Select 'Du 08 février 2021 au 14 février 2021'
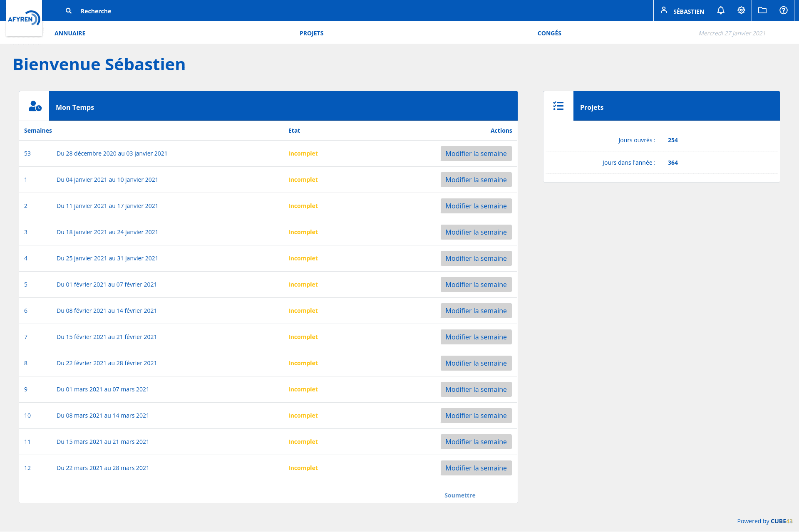 [107, 311]
